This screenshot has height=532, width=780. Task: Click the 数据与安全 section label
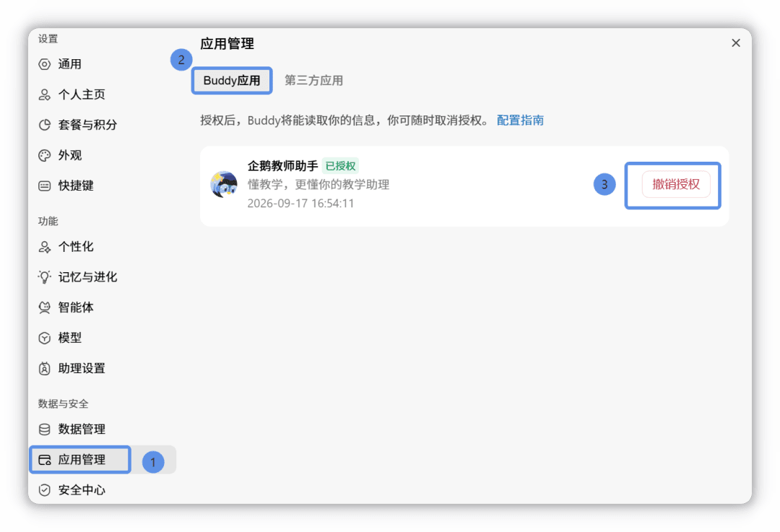tap(63, 404)
